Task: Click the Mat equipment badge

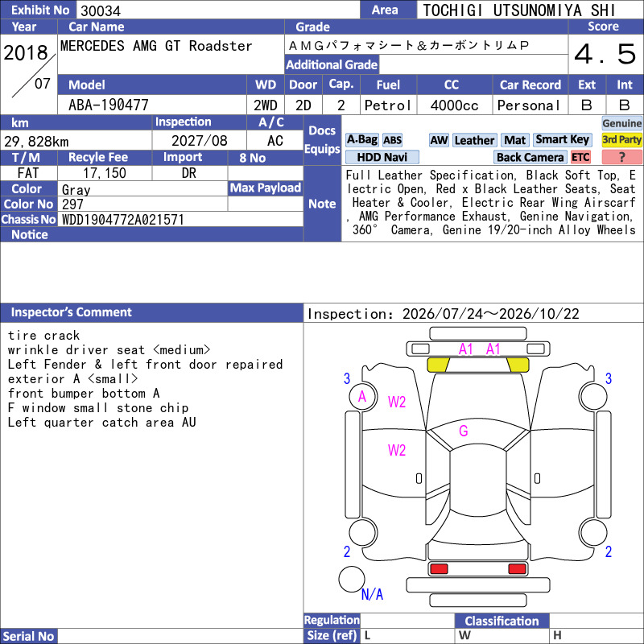Action: coord(514,140)
